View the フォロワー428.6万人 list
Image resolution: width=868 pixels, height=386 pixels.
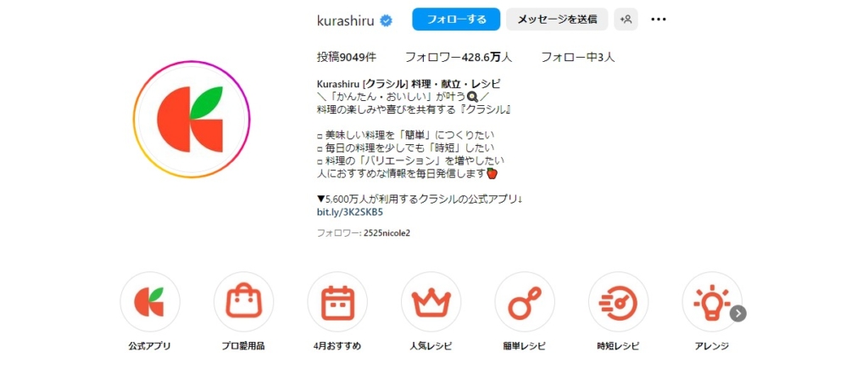pyautogui.click(x=459, y=57)
